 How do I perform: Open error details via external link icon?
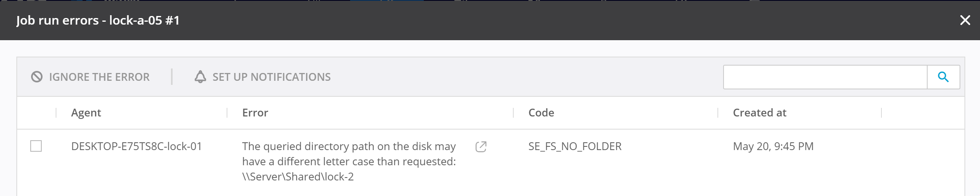click(481, 147)
